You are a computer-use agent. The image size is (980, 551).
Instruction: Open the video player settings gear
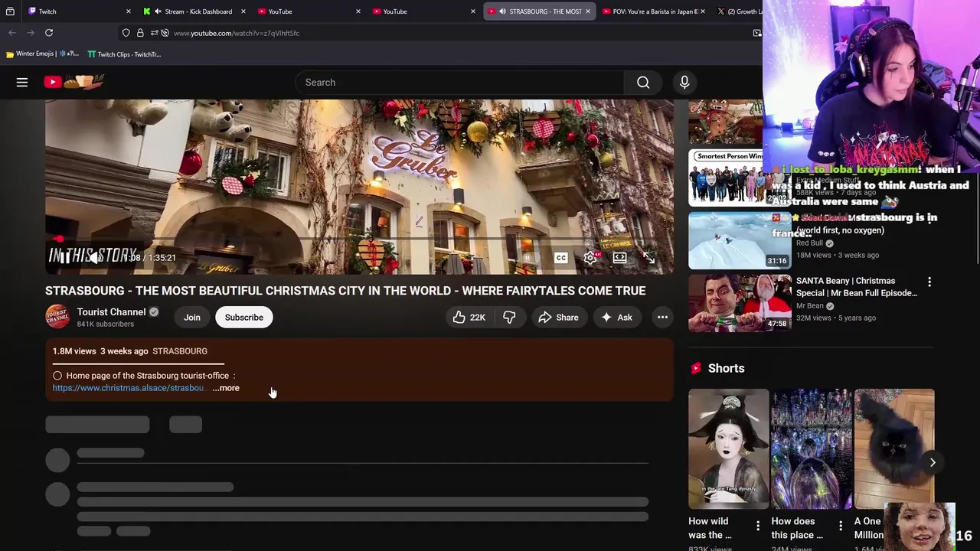(x=590, y=258)
